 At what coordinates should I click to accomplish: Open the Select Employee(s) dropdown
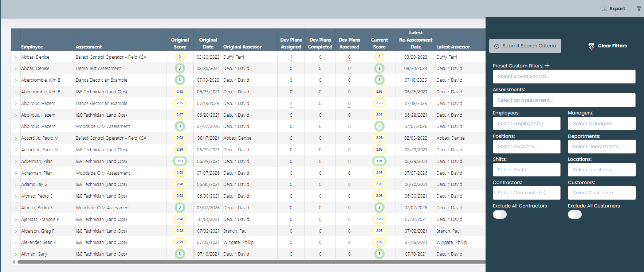(526, 123)
